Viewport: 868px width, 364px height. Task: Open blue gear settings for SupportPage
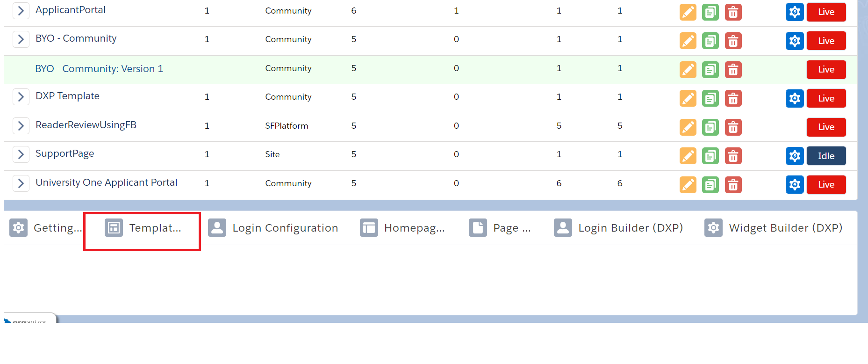pos(794,156)
